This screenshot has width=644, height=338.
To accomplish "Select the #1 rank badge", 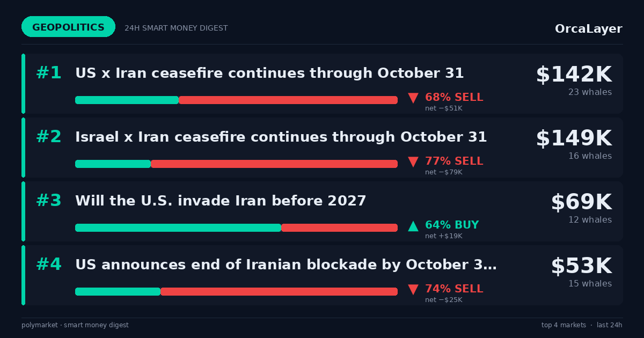I will 49,73.
